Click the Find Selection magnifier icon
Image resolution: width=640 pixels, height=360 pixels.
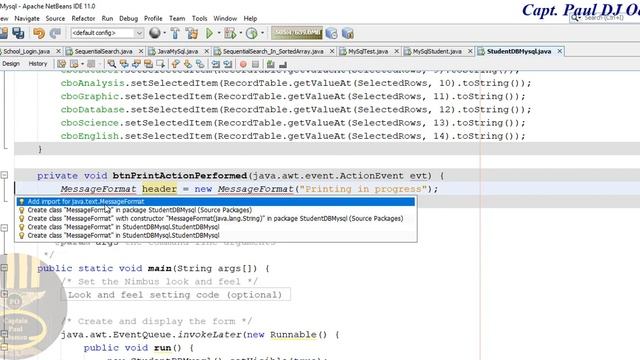click(111, 64)
